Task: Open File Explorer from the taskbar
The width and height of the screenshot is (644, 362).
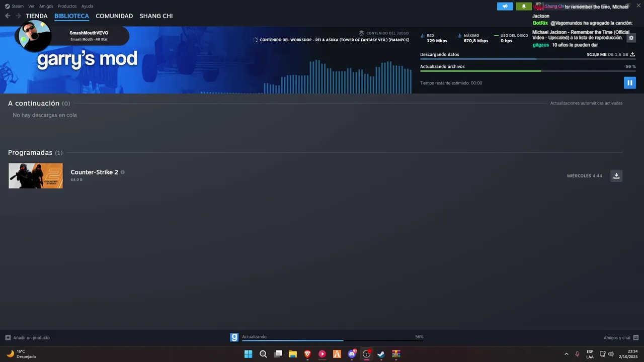Action: click(x=292, y=354)
